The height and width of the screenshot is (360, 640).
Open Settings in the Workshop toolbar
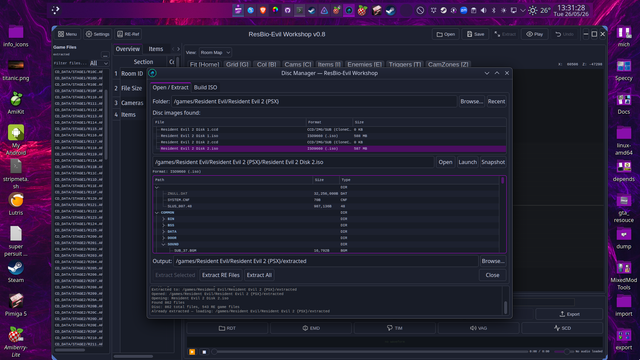point(98,34)
